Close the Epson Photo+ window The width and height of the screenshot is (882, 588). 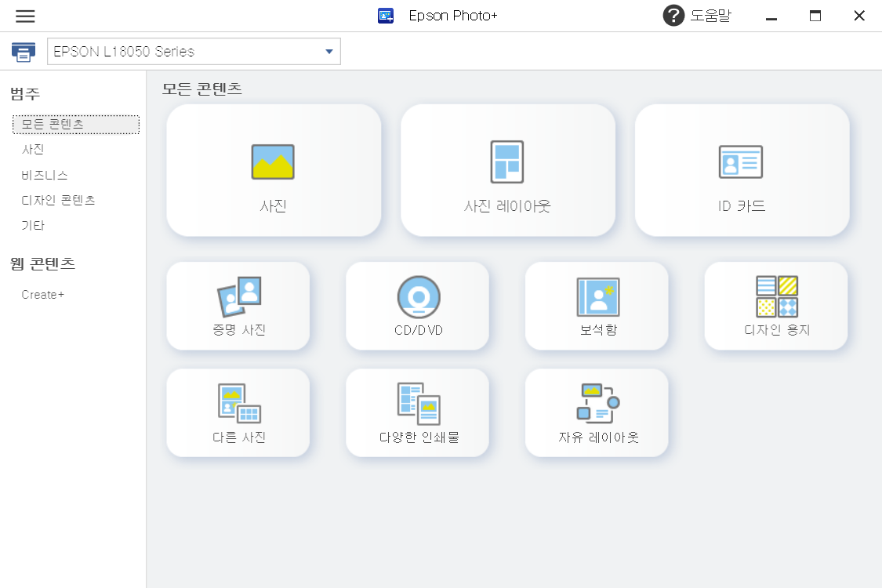tap(859, 16)
